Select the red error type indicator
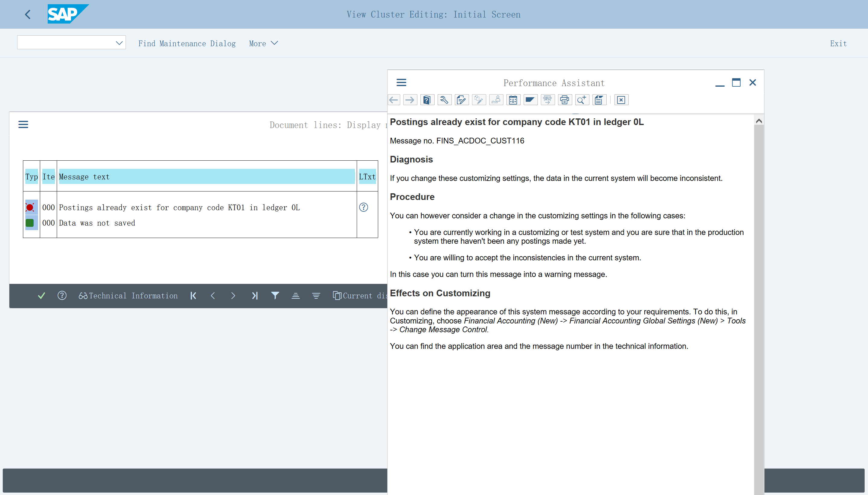Image resolution: width=868 pixels, height=495 pixels. point(30,207)
